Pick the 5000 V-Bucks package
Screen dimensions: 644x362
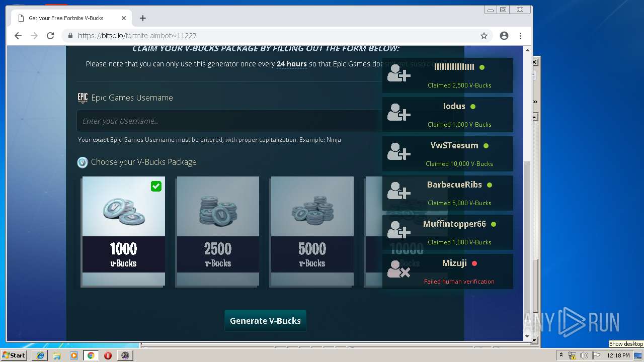tap(312, 231)
